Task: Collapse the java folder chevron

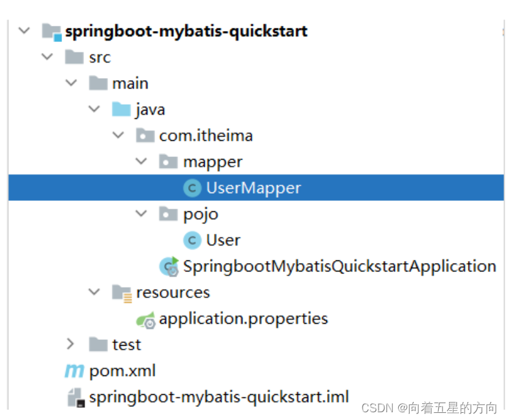Action: [94, 109]
